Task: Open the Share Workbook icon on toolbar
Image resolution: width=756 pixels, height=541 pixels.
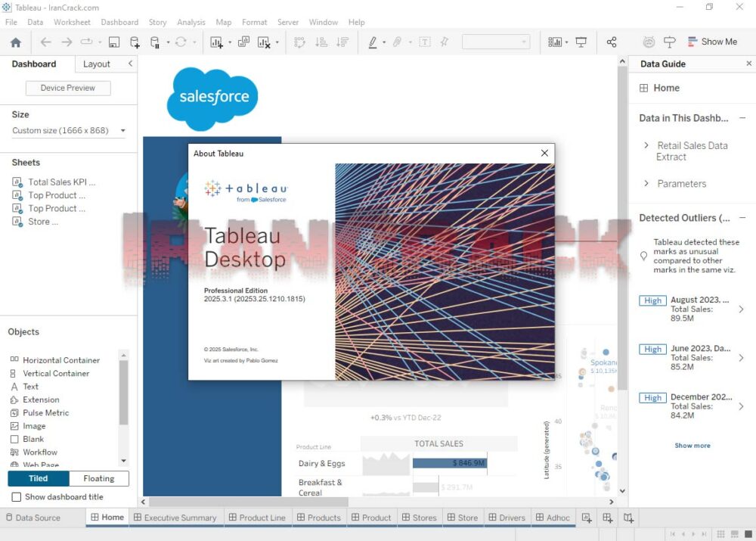Action: (x=612, y=42)
